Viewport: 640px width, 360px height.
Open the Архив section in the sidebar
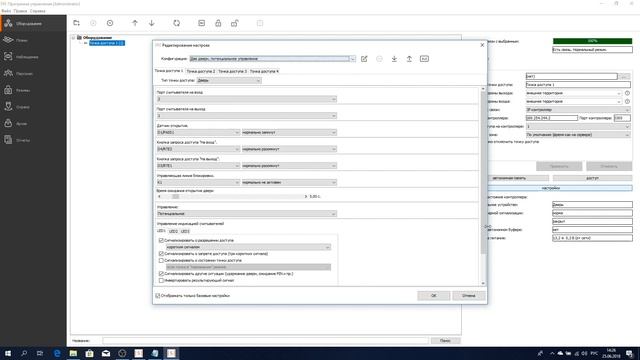33,123
